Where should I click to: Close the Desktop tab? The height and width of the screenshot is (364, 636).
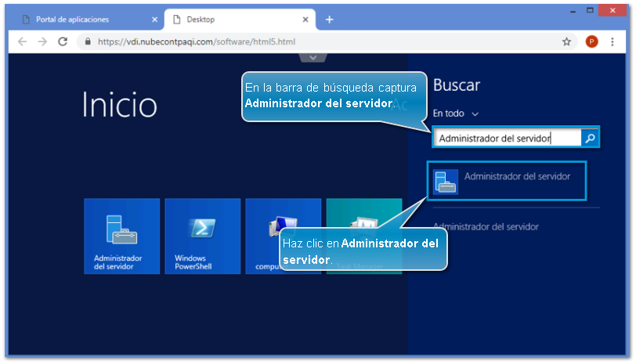[305, 20]
